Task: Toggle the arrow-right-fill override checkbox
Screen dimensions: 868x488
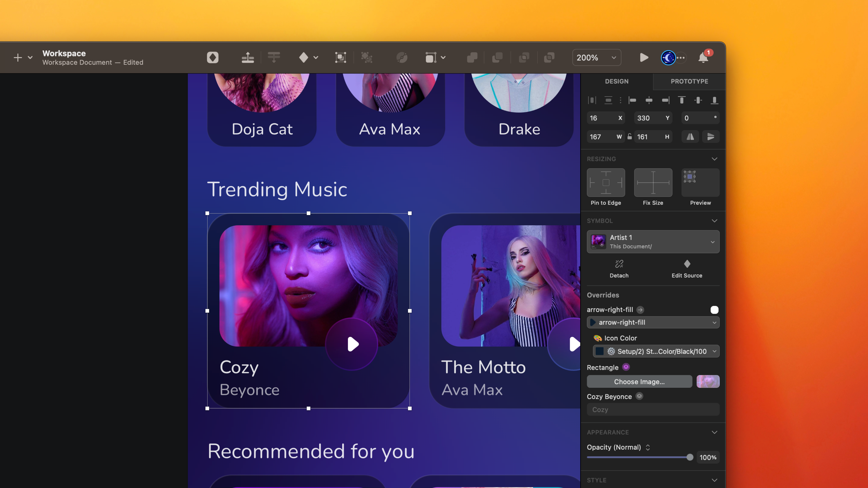Action: (714, 310)
